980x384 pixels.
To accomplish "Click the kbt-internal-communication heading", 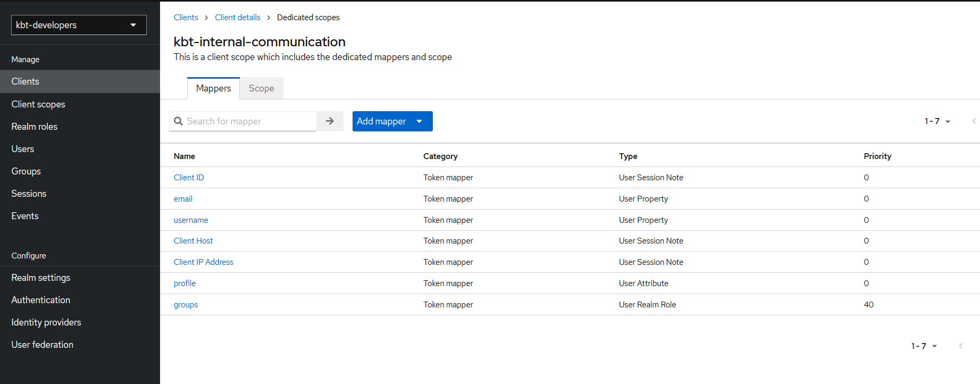I will [x=259, y=41].
